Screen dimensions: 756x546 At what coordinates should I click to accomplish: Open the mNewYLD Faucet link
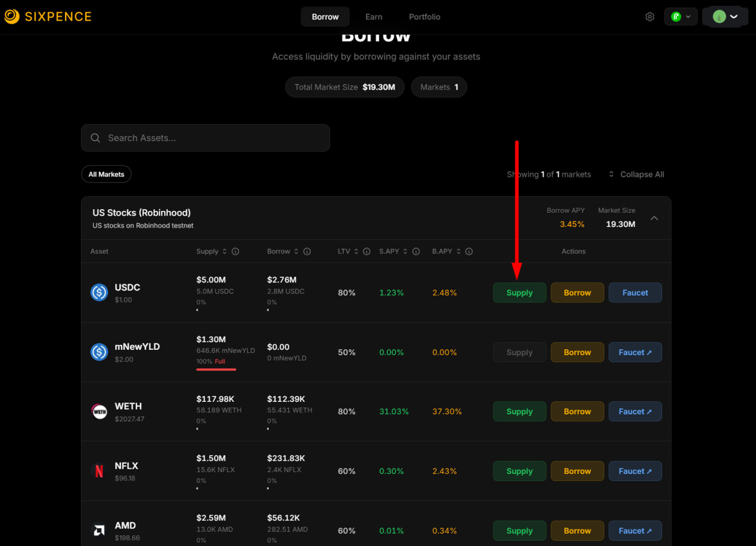click(x=636, y=352)
